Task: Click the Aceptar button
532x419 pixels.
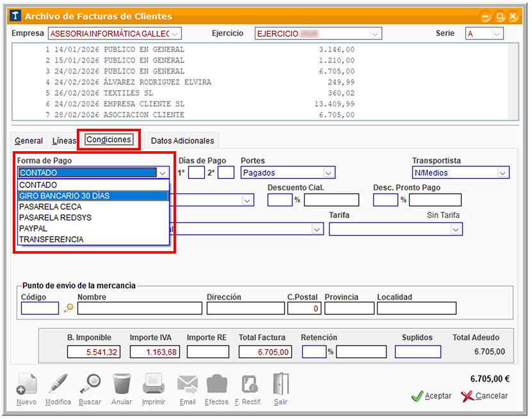Action: 431,396
